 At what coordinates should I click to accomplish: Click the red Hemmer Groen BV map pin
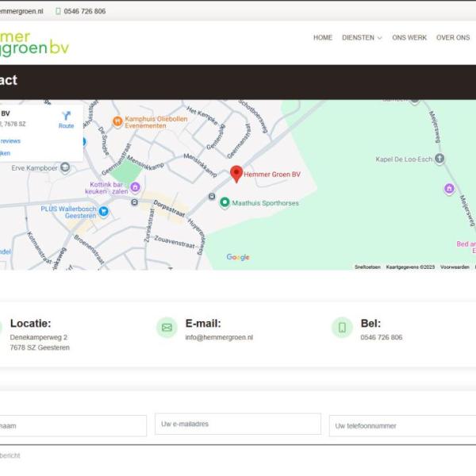[x=236, y=173]
